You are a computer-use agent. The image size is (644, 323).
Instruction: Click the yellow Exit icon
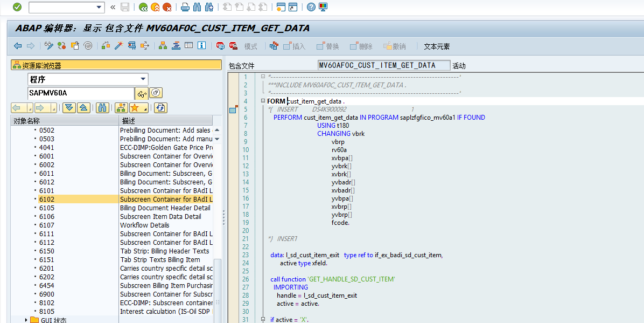[x=155, y=7]
